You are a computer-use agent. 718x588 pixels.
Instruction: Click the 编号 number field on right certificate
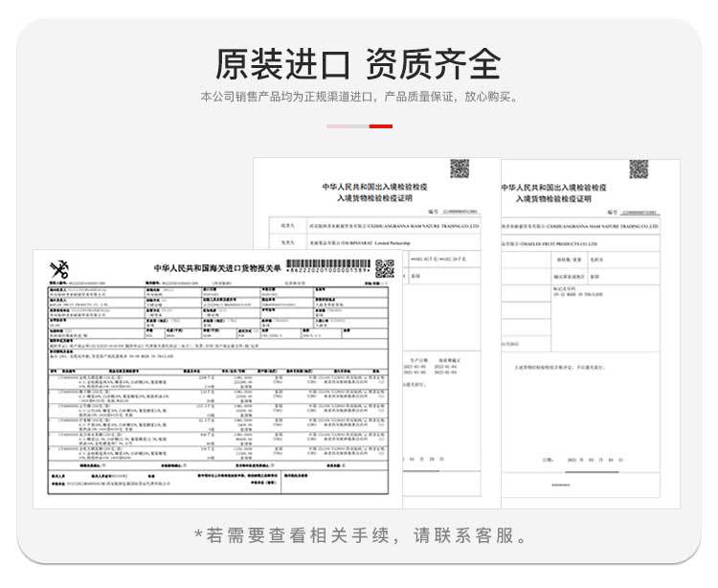coord(634,213)
